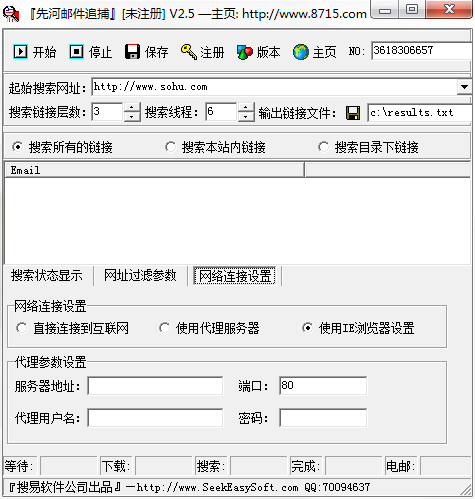Click the 保存 floppy disk save icon
Image resolution: width=475 pixels, height=499 pixels.
(132, 52)
